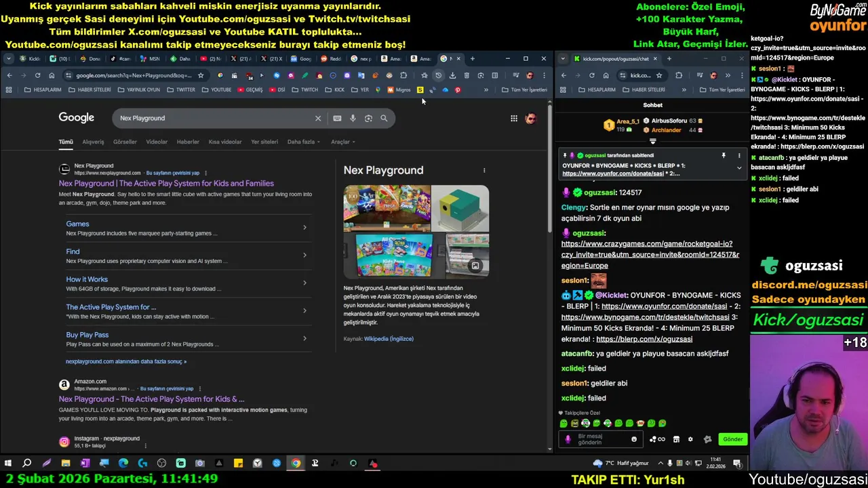Open the HESAPLARIM bookmarks folder in left browser
Screen dimensions: 868x488
[x=43, y=89]
